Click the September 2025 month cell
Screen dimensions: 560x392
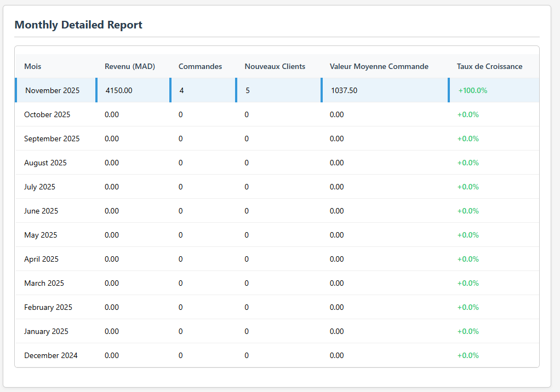[x=52, y=139]
